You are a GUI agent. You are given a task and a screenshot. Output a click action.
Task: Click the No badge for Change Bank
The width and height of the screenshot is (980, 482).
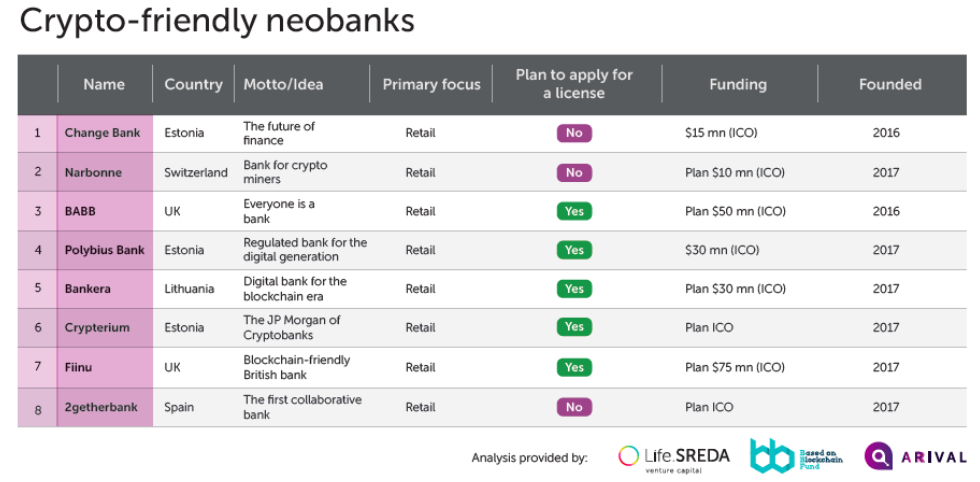[x=574, y=133]
